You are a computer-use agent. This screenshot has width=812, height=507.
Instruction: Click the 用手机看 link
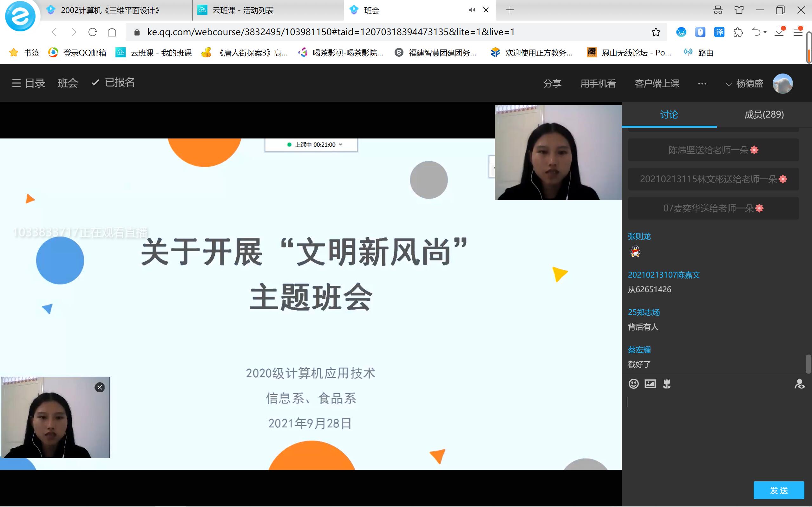(598, 83)
